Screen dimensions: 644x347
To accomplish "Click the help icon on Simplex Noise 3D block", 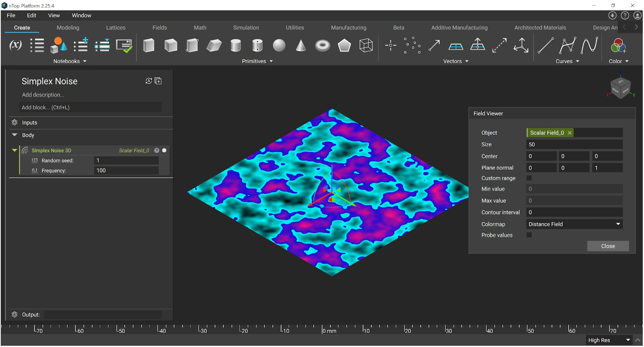I will [x=157, y=150].
